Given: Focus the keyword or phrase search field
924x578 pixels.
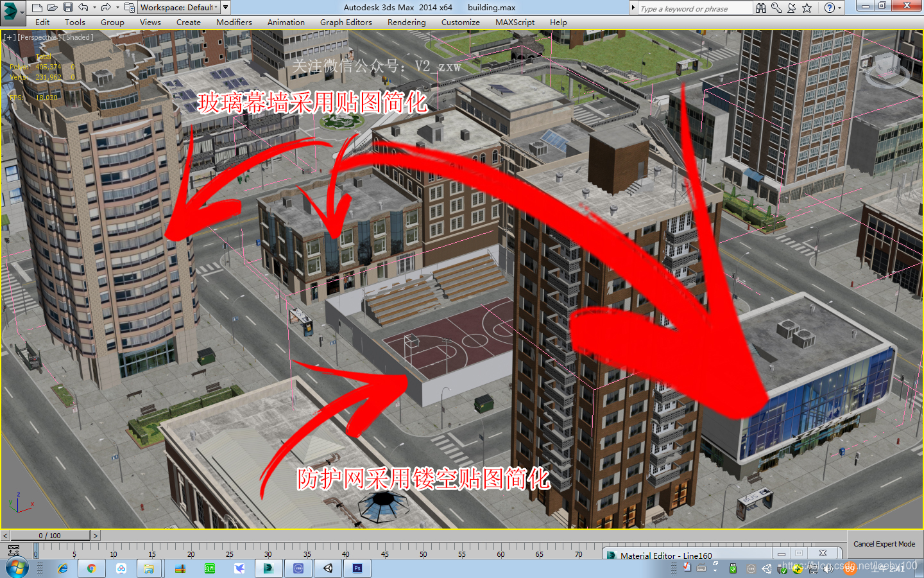Looking at the screenshot, I should click(695, 8).
